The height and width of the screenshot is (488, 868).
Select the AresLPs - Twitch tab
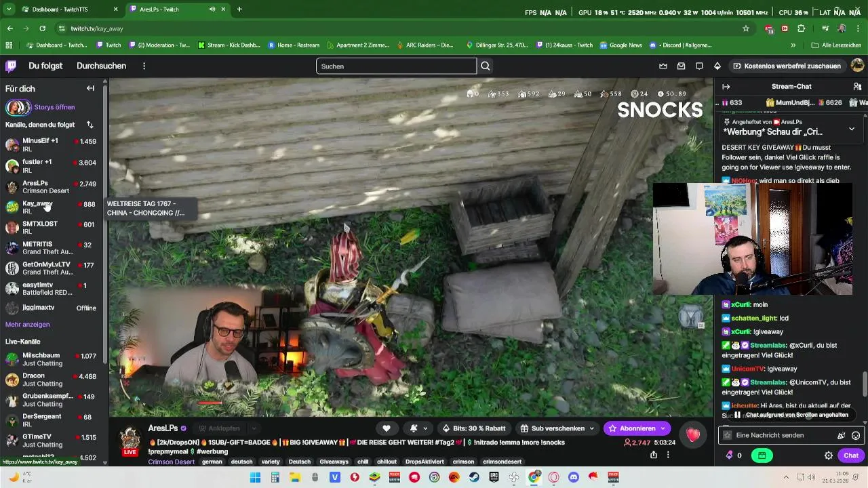(x=176, y=9)
